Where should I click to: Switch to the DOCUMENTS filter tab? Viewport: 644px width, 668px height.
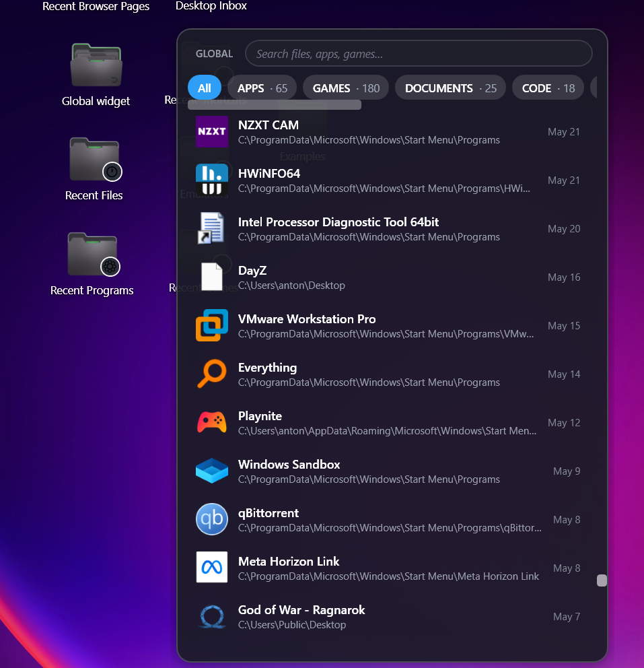[450, 88]
